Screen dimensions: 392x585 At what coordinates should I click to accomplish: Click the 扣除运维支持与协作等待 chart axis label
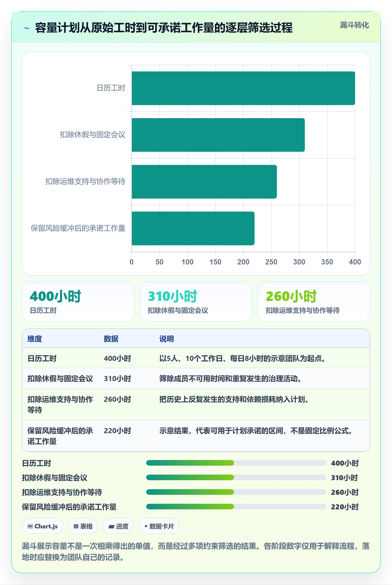[85, 182]
